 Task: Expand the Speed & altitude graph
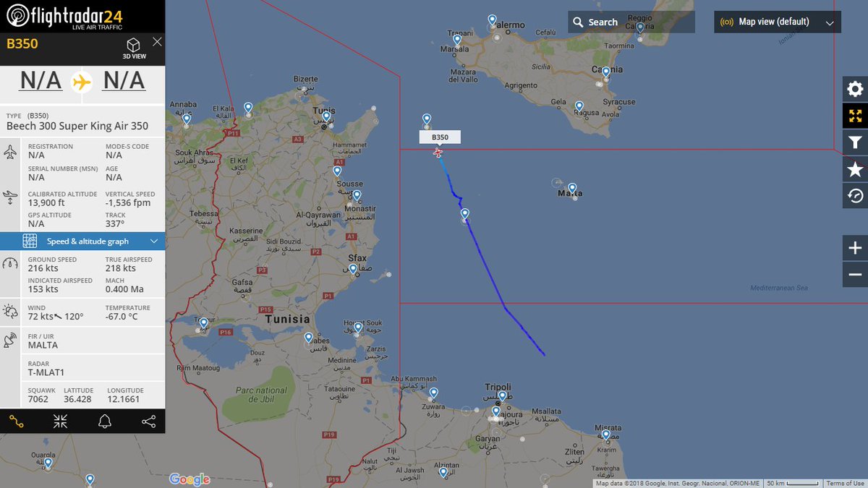pos(82,241)
